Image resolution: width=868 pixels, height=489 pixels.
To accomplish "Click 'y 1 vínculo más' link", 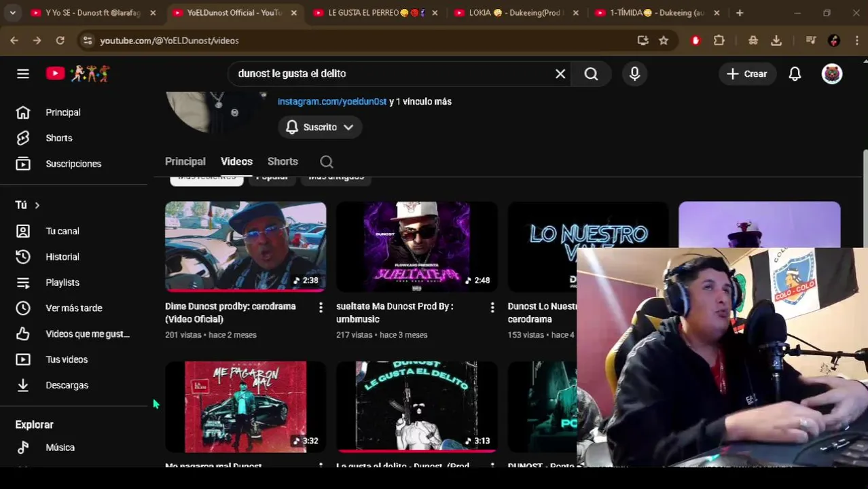I will pos(420,101).
